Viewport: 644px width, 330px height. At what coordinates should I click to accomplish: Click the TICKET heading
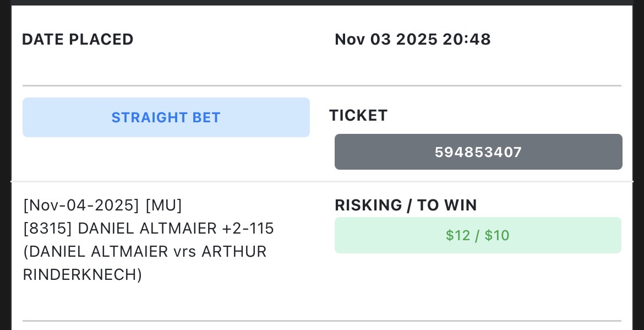(x=358, y=116)
